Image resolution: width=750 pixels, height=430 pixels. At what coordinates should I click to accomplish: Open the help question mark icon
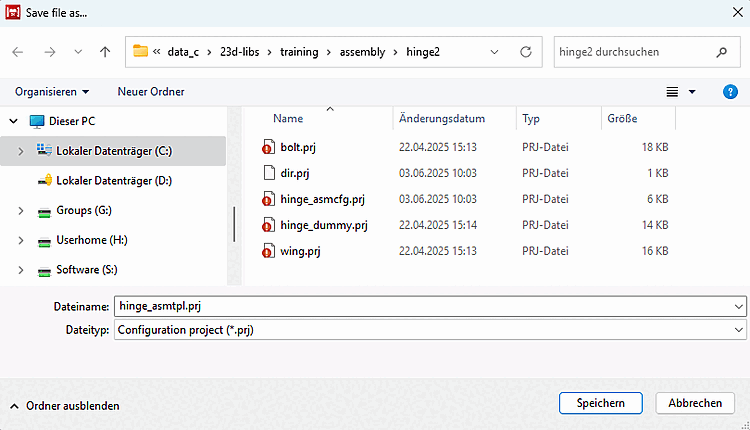(x=730, y=92)
